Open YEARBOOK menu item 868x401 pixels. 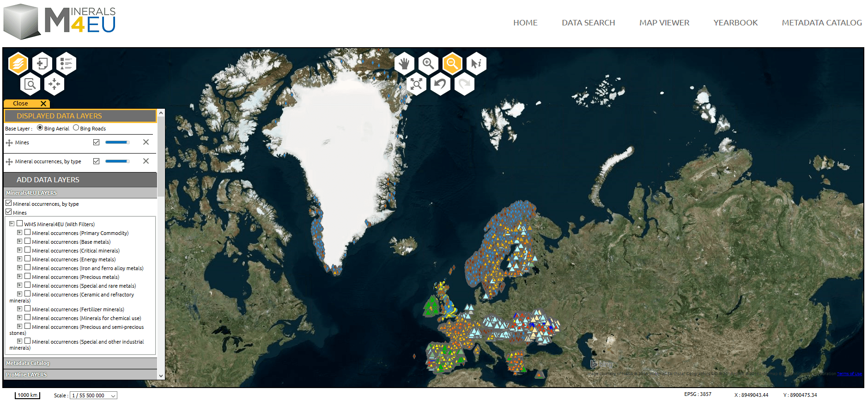pyautogui.click(x=735, y=23)
